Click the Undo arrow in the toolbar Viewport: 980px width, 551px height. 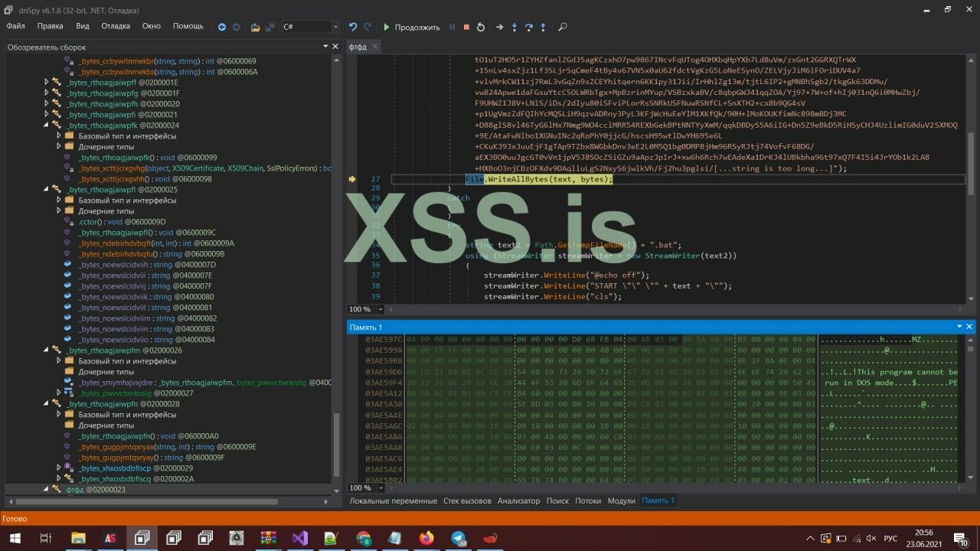[x=353, y=27]
